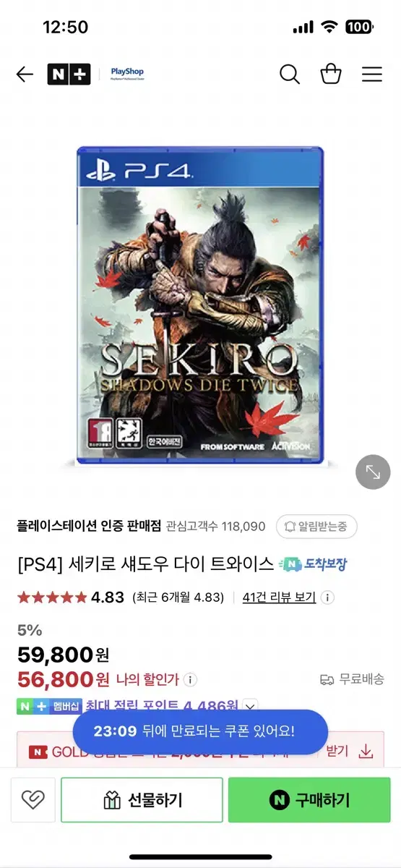Toggle the 알림받는중 notification button
Image resolution: width=401 pixels, height=868 pixels.
[x=316, y=527]
